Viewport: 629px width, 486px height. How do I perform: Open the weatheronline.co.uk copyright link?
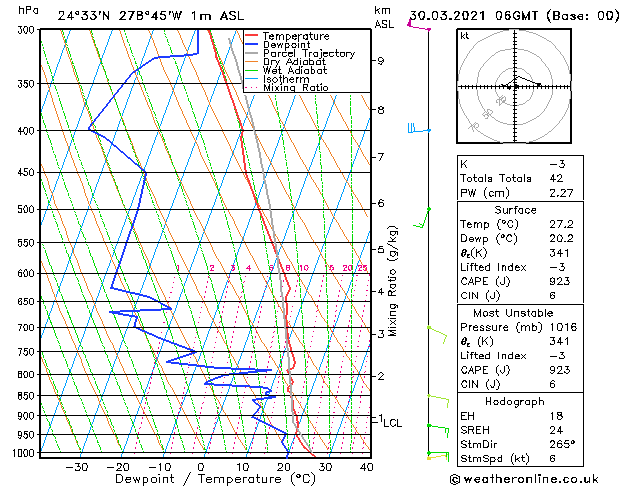(x=525, y=479)
